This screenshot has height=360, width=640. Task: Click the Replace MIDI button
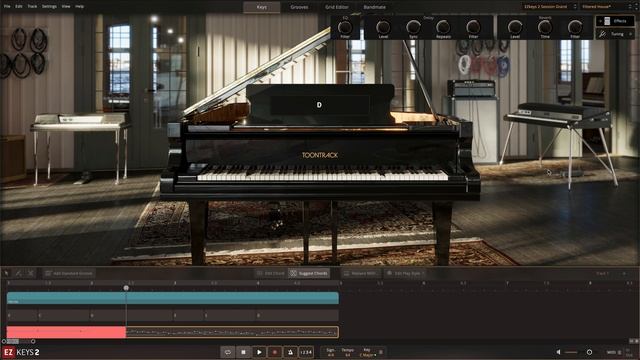(360, 273)
